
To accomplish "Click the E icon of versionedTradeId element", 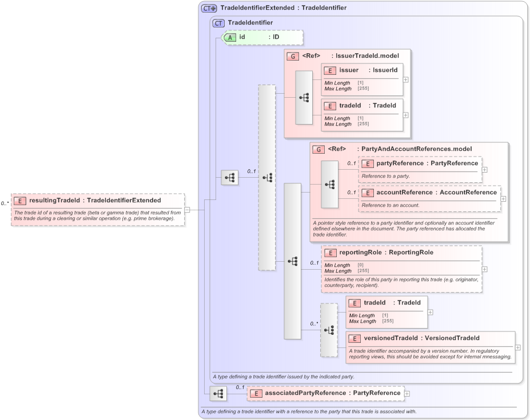I will (x=354, y=338).
